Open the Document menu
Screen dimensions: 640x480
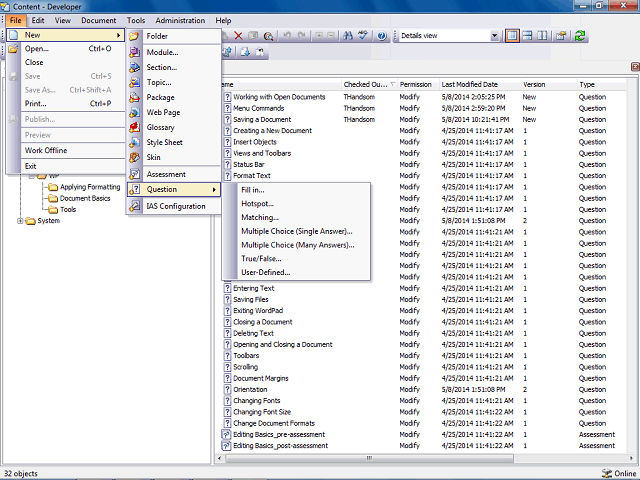click(99, 20)
